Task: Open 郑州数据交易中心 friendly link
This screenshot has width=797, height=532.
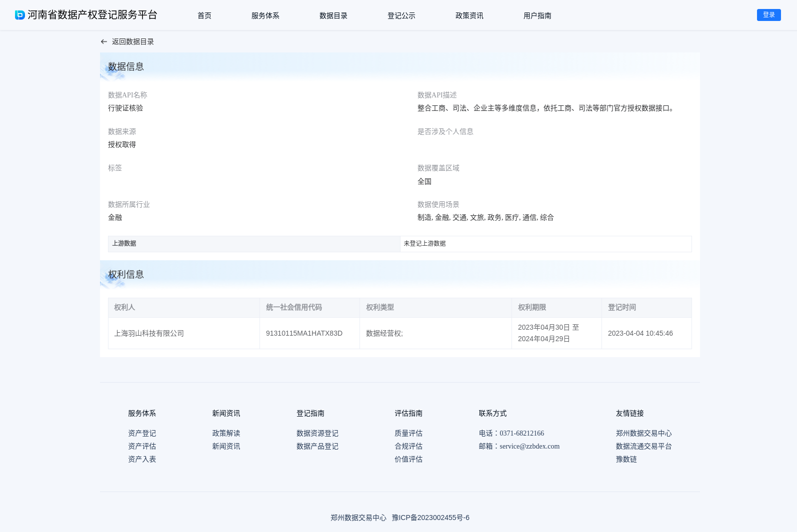Action: [x=644, y=433]
